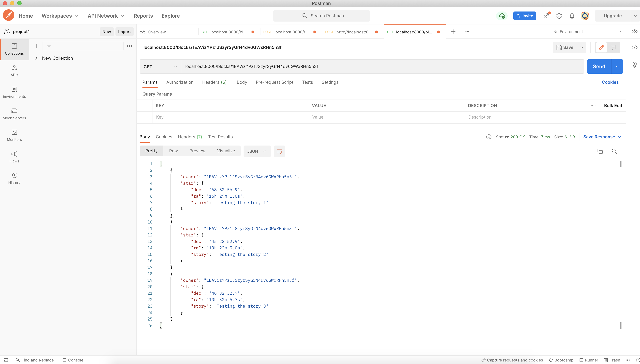Image resolution: width=640 pixels, height=364 pixels.
Task: Click the Search Postman field
Action: coord(321,16)
